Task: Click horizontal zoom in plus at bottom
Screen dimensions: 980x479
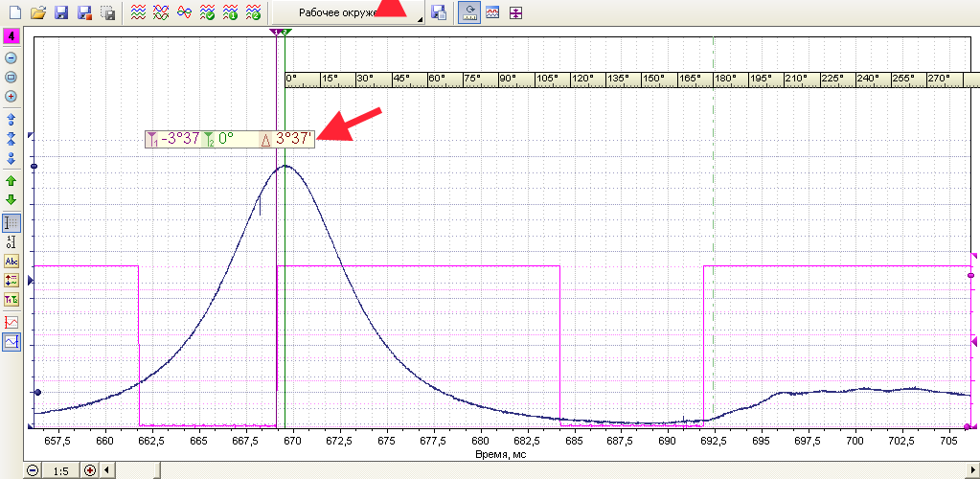Action: click(x=90, y=471)
